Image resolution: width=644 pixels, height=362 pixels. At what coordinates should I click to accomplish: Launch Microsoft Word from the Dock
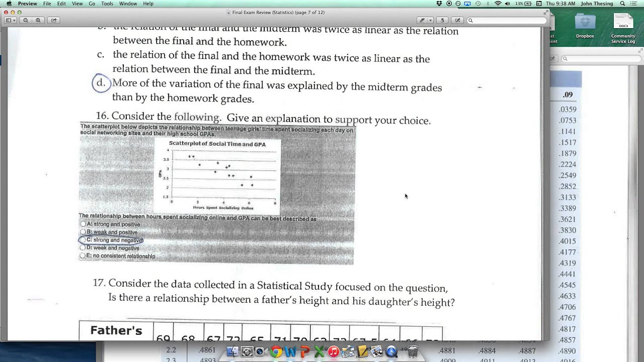click(x=290, y=352)
